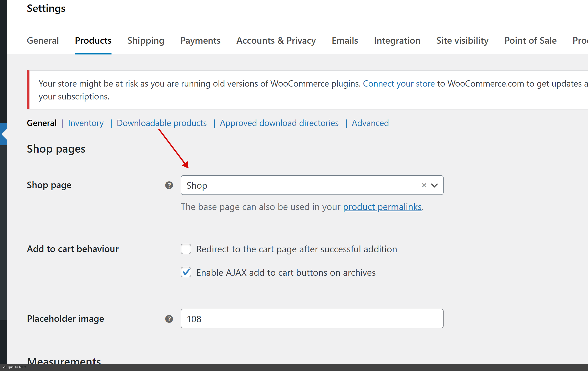The image size is (588, 371).
Task: Check Redirect to the cart page checkbox
Action: click(186, 249)
